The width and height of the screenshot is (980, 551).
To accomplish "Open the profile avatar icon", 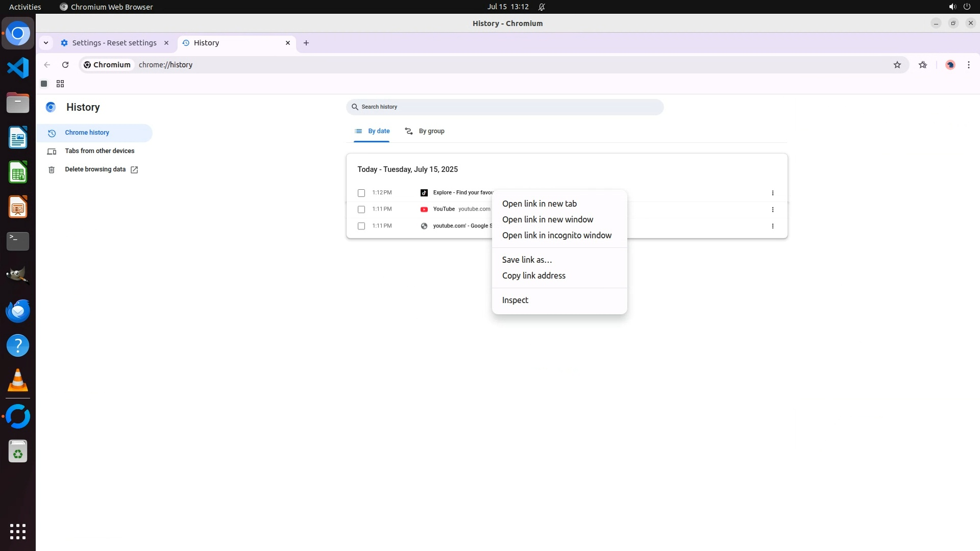I will coord(950,65).
